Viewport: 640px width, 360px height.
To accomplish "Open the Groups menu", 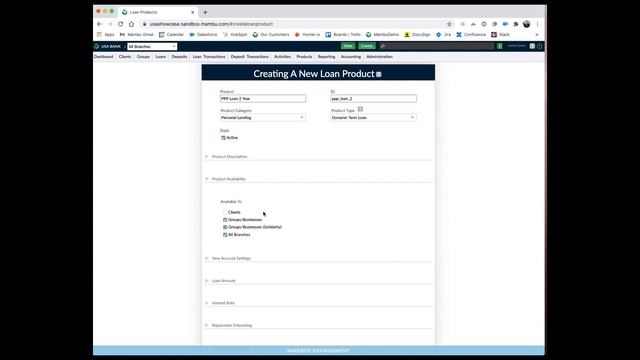I will coord(143,57).
